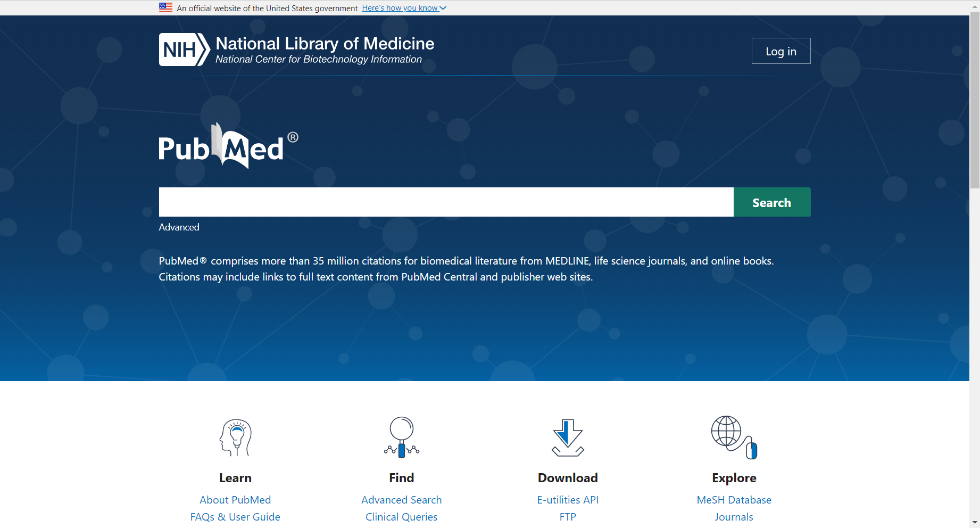The image size is (980, 528).
Task: Click the Explore section heading
Action: [x=734, y=478]
